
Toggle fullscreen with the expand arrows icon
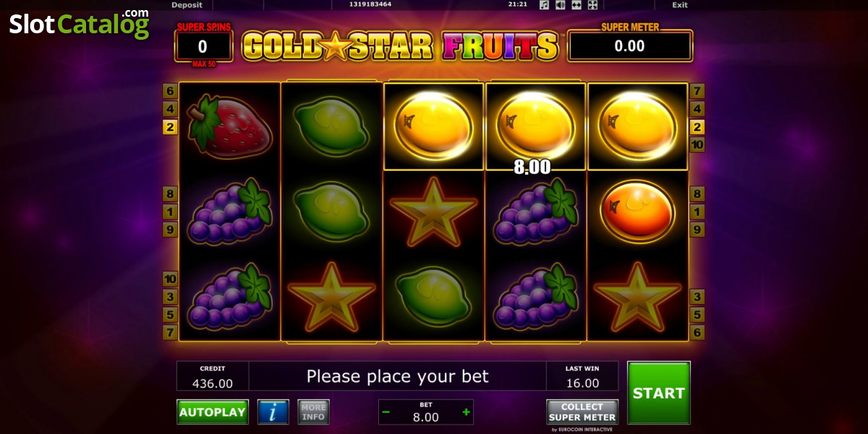point(592,5)
